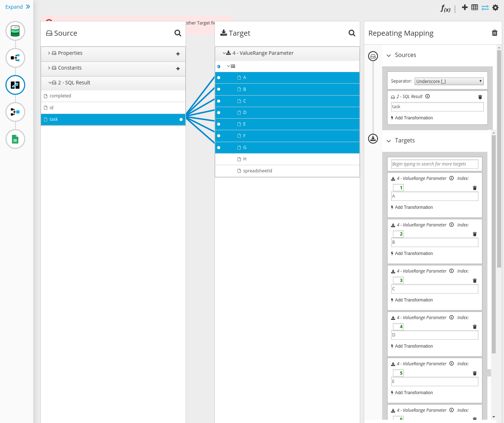This screenshot has height=423, width=504.
Task: Add Transformation to target B
Action: point(412,254)
